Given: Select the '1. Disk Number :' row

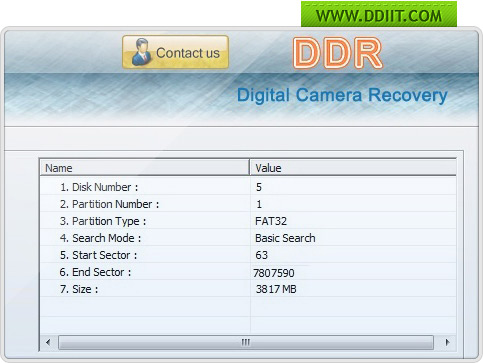Looking at the screenshot, I should point(248,187).
